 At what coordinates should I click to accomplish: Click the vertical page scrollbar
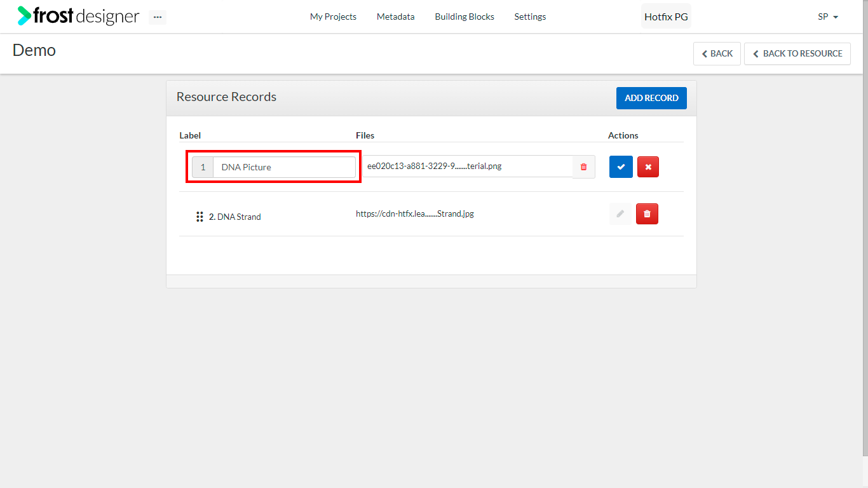865,229
